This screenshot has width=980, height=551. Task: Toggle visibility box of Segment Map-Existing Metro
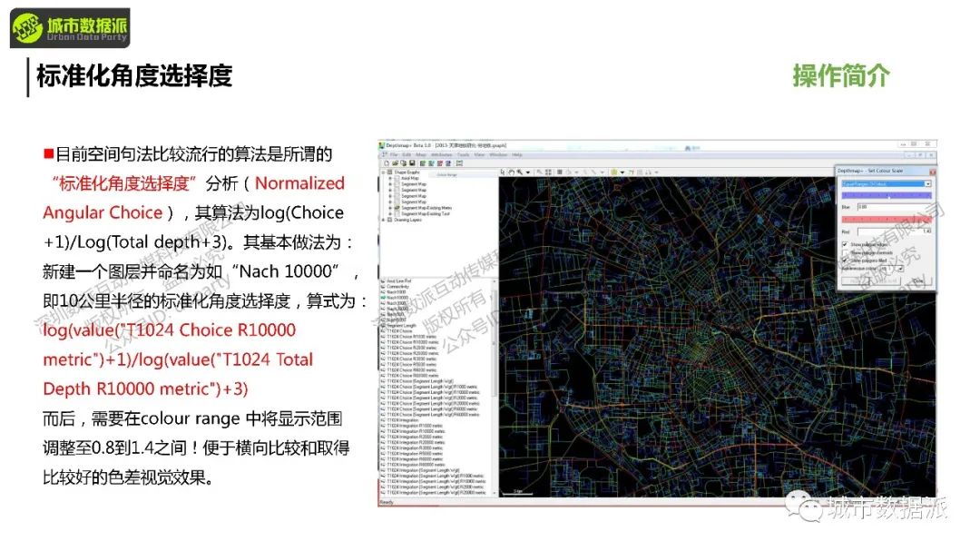point(397,208)
